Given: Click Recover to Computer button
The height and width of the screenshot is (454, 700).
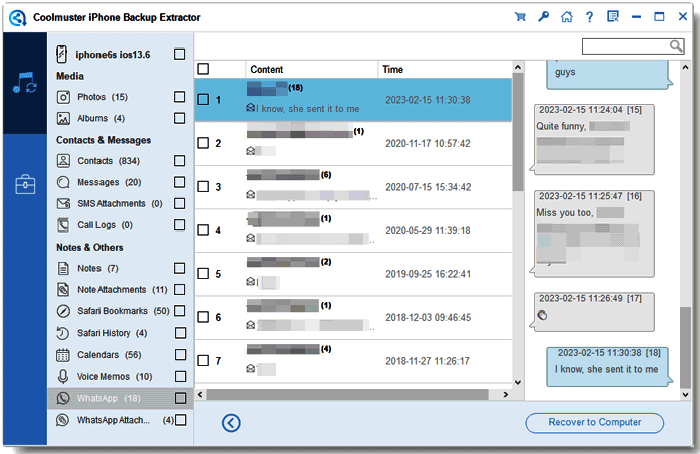Looking at the screenshot, I should (595, 423).
